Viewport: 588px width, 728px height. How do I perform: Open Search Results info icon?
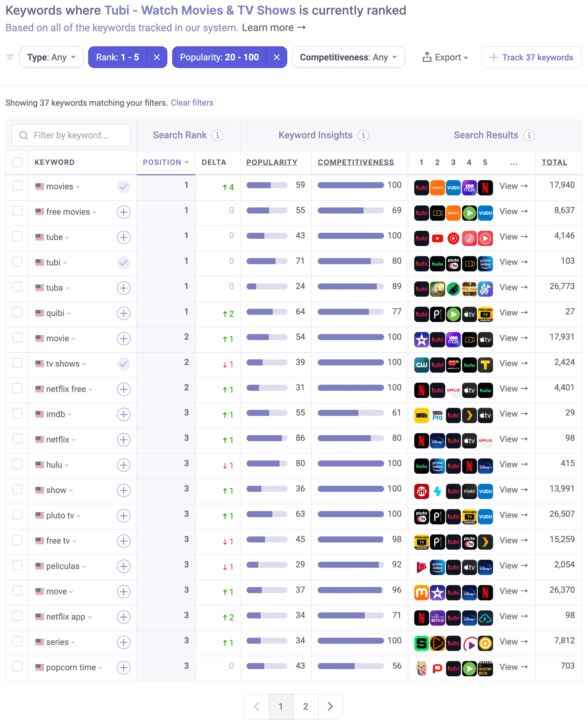pyautogui.click(x=529, y=135)
